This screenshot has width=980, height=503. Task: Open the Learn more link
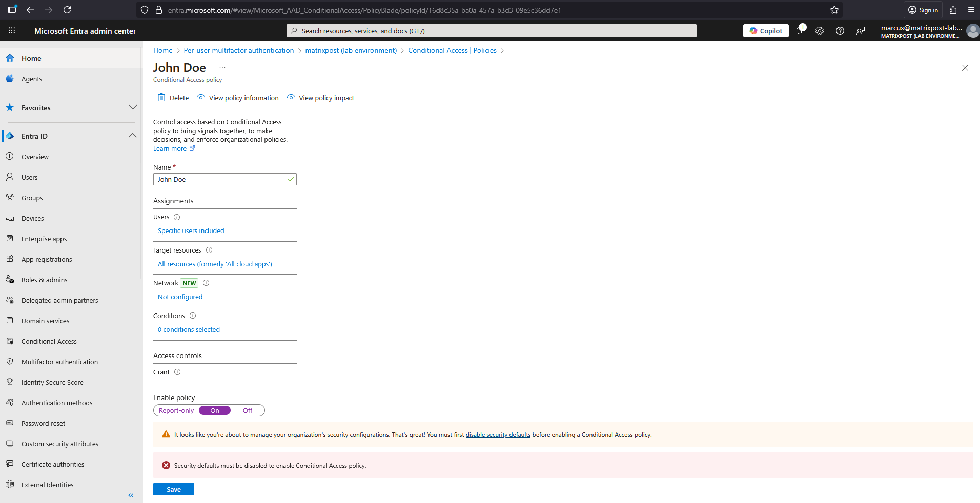tap(174, 149)
